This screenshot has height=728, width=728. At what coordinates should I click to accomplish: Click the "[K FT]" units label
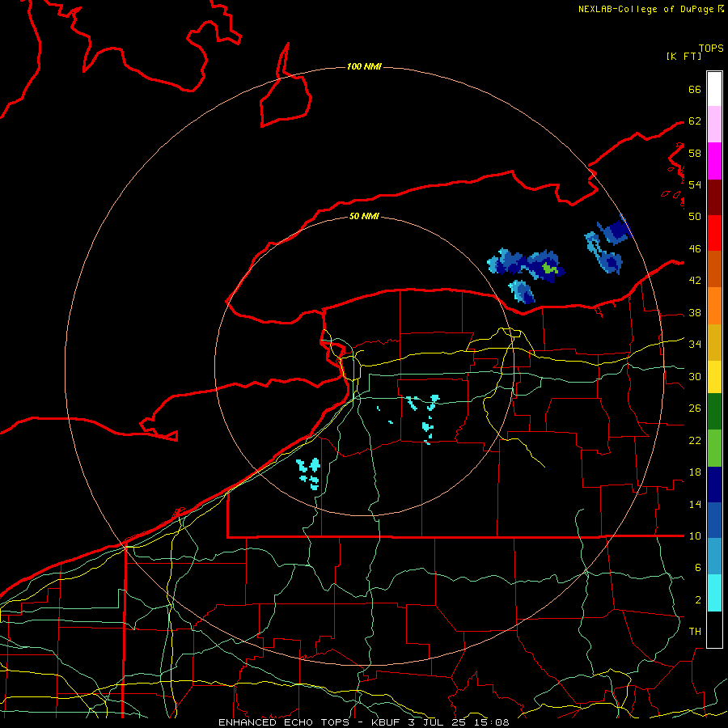(x=684, y=56)
